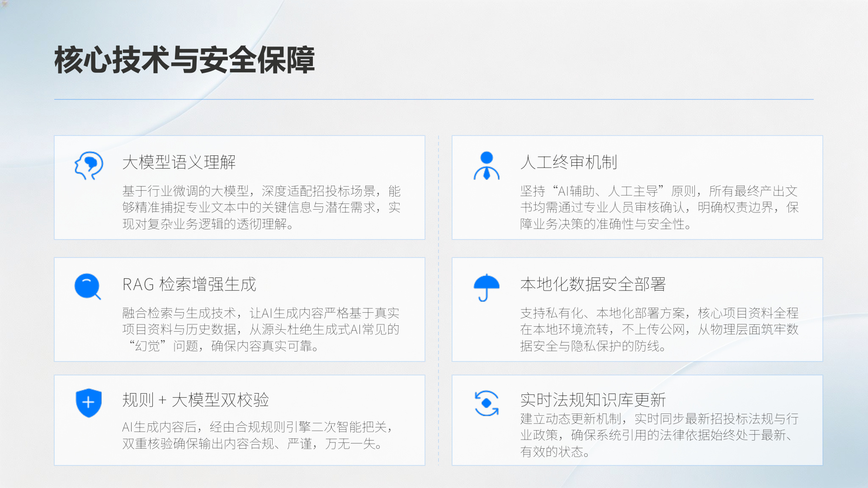868x488 pixels.
Task: Select the slide title 核心技术与安全保障
Action: [184, 60]
